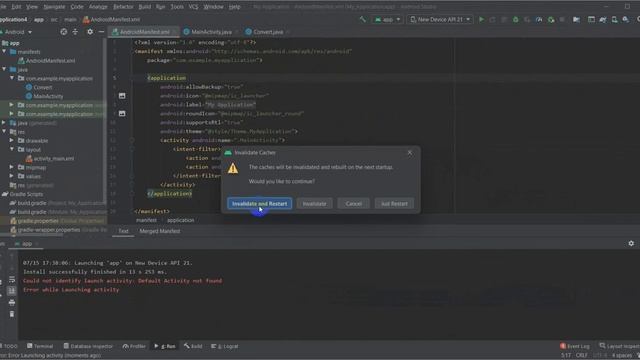Click the target icon in Project panel header

[64, 31]
